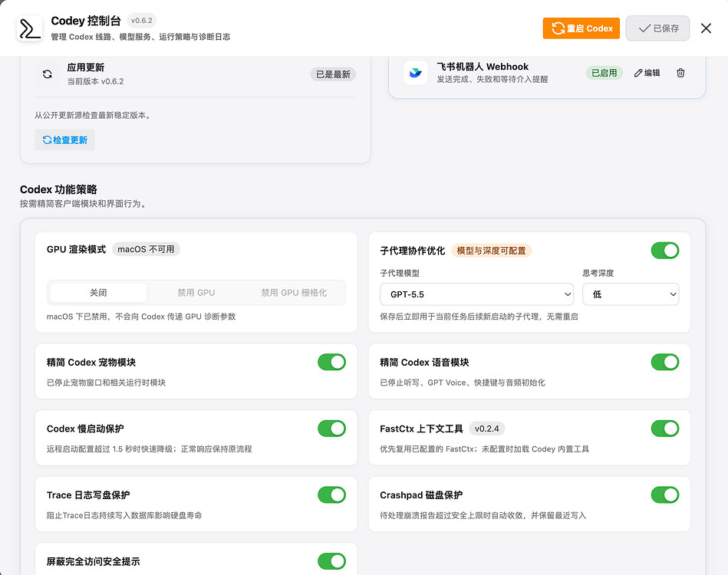Viewport: 728px width, 575px height.
Task: Click the 已保存 saved button
Action: [657, 28]
